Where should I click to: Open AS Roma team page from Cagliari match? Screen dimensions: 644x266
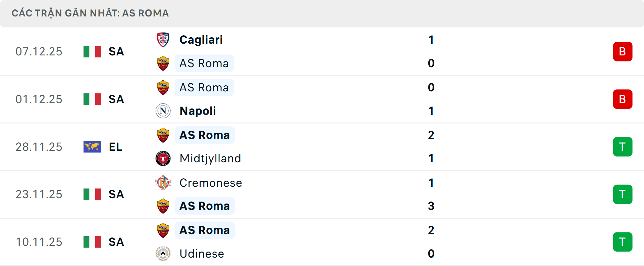pyautogui.click(x=204, y=63)
